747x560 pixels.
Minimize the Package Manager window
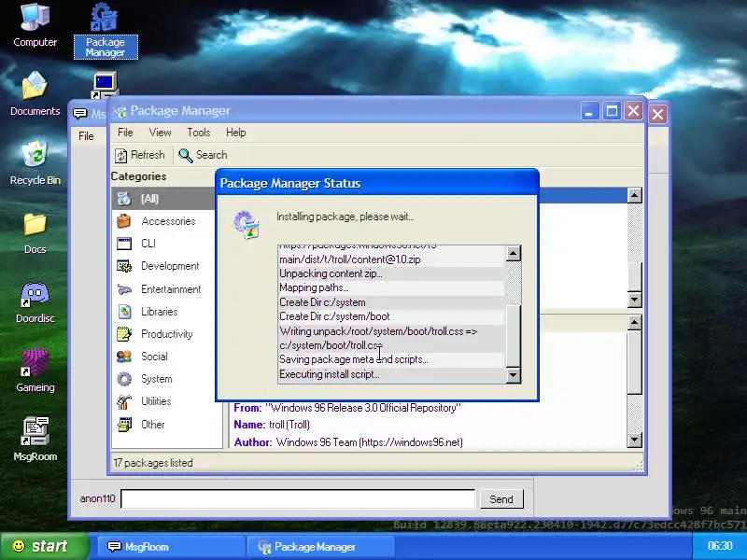(590, 112)
